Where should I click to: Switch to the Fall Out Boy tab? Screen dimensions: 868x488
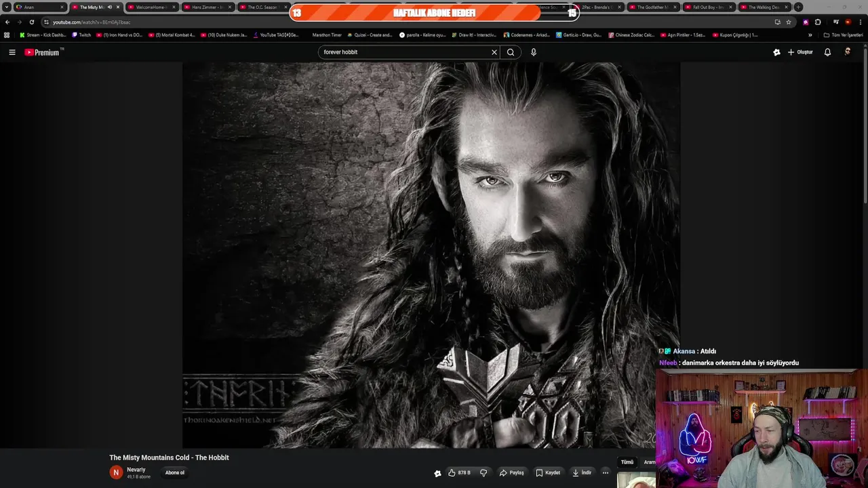709,7
